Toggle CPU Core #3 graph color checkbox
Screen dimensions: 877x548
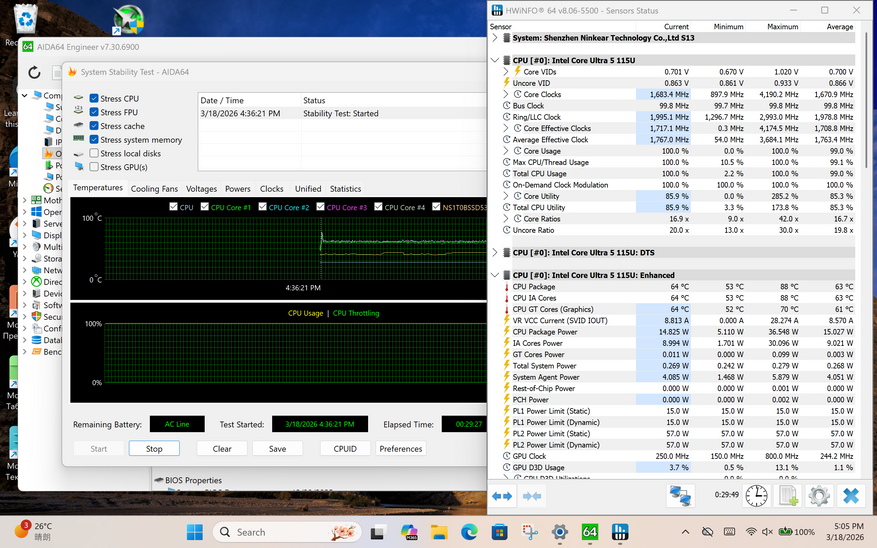[x=322, y=207]
